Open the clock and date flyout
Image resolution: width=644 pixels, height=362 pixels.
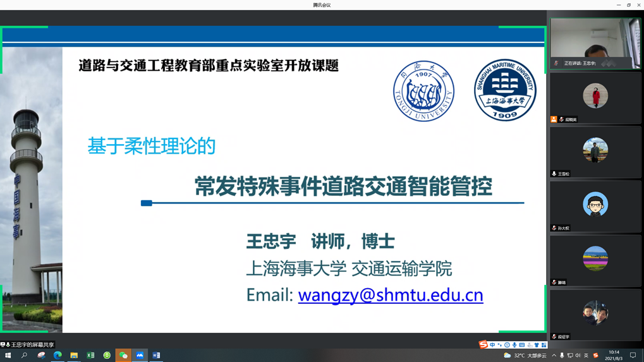click(x=614, y=355)
